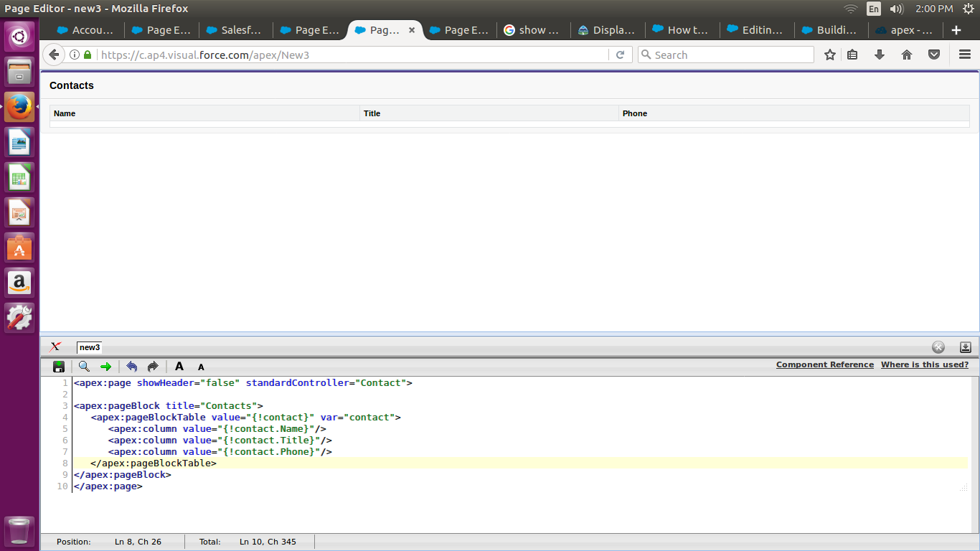This screenshot has width=980, height=551.
Task: Redo the edit using the forward arrow
Action: pyautogui.click(x=152, y=367)
